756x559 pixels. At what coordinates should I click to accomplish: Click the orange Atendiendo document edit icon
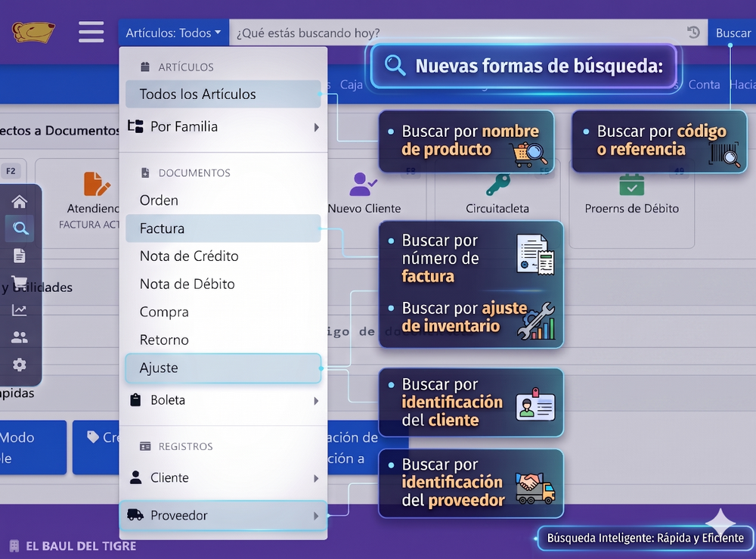tap(97, 185)
